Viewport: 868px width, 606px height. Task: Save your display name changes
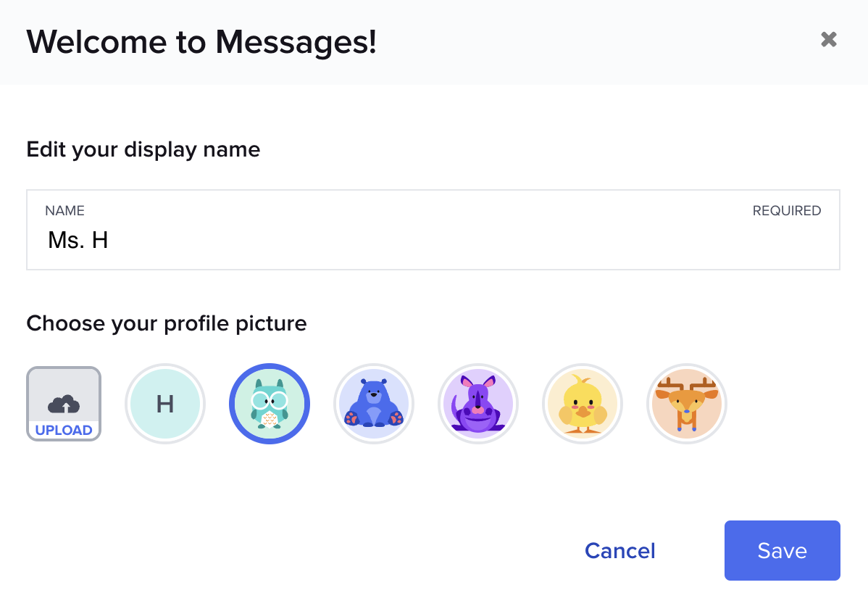782,550
